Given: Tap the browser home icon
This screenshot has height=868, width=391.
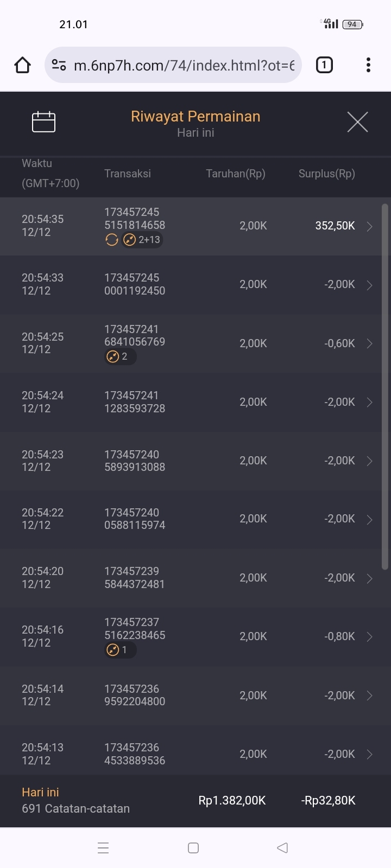Looking at the screenshot, I should [22, 65].
